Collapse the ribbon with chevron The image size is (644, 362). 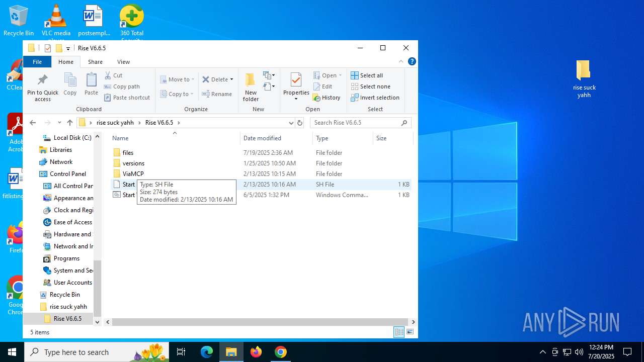tap(401, 62)
